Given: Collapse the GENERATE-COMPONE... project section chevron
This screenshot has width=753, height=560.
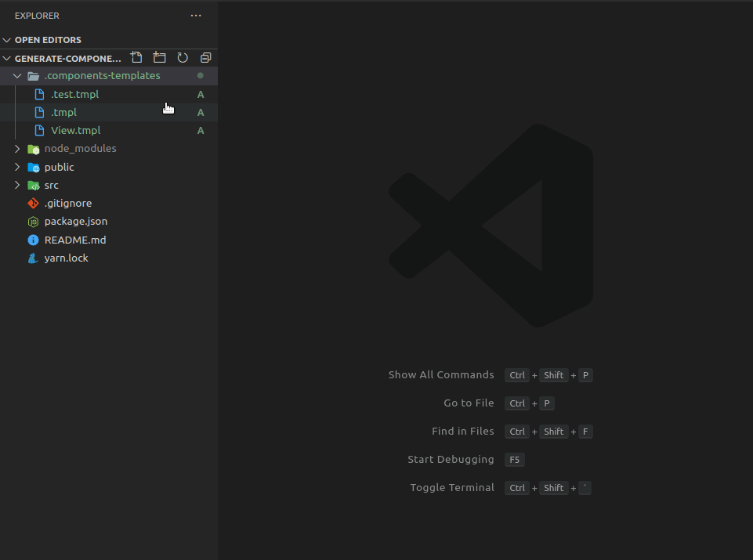Looking at the screenshot, I should pos(7,59).
